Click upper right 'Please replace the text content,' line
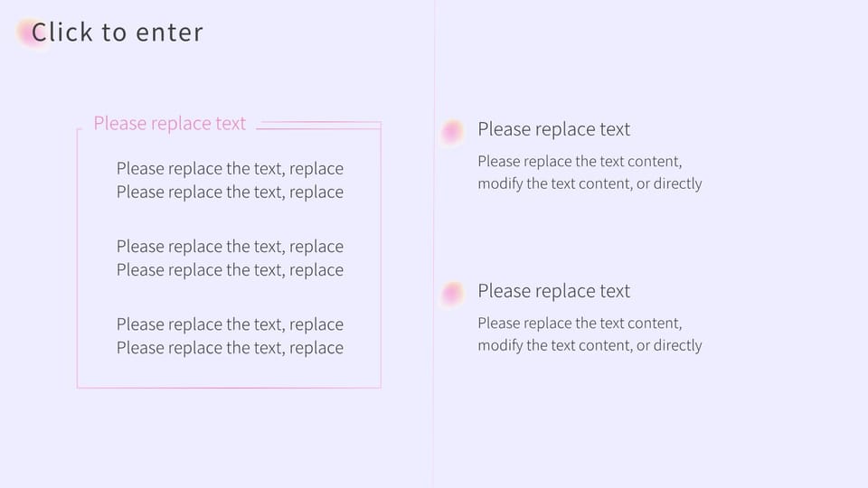 (x=580, y=161)
